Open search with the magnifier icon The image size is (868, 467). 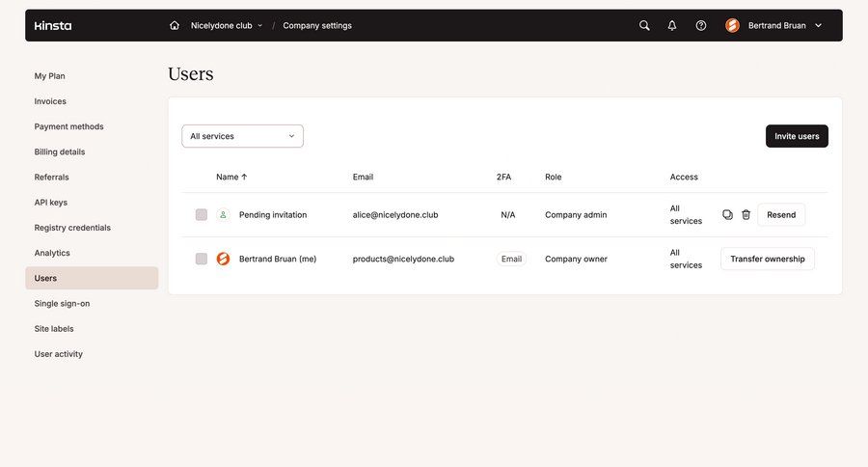pyautogui.click(x=644, y=25)
